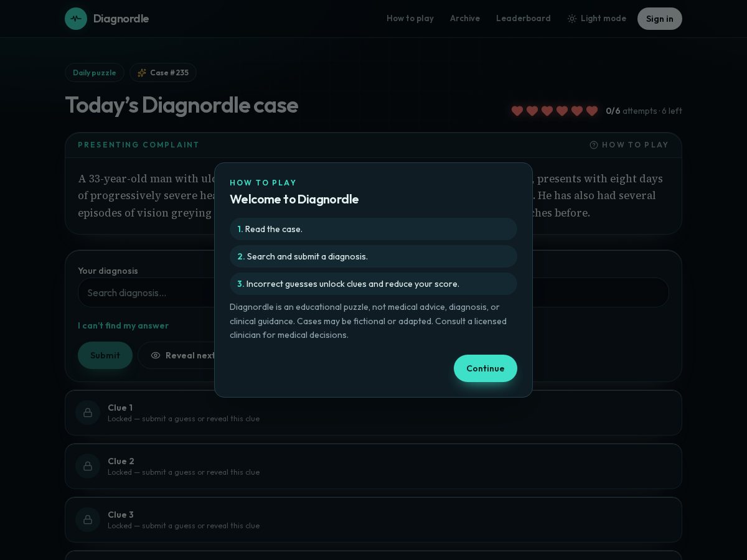Click the Sign in button
Image resolution: width=747 pixels, height=560 pixels.
[660, 19]
